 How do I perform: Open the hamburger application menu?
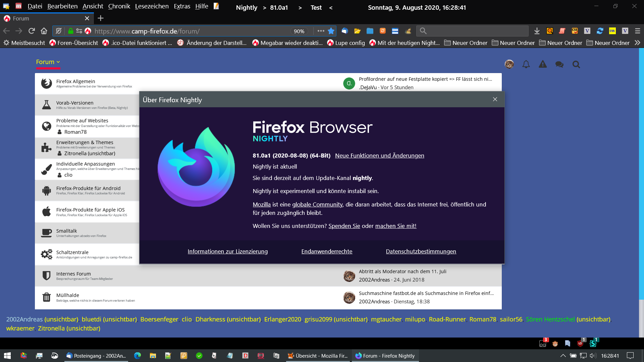pyautogui.click(x=637, y=31)
